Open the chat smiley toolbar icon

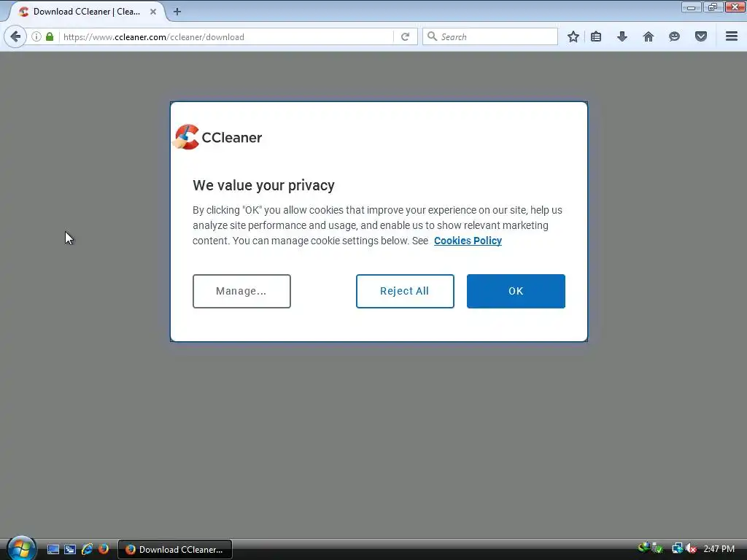pos(674,36)
